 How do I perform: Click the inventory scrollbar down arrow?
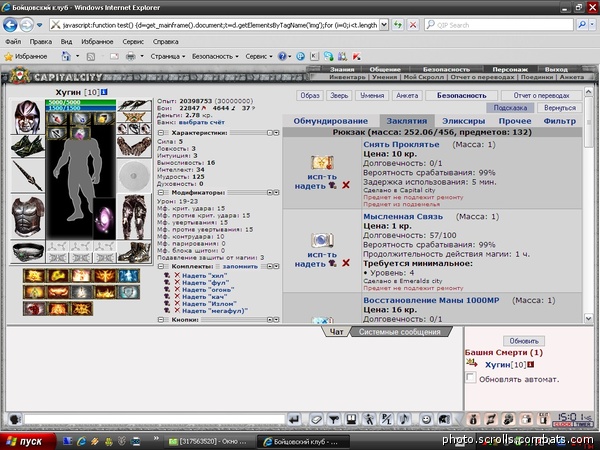[x=589, y=318]
